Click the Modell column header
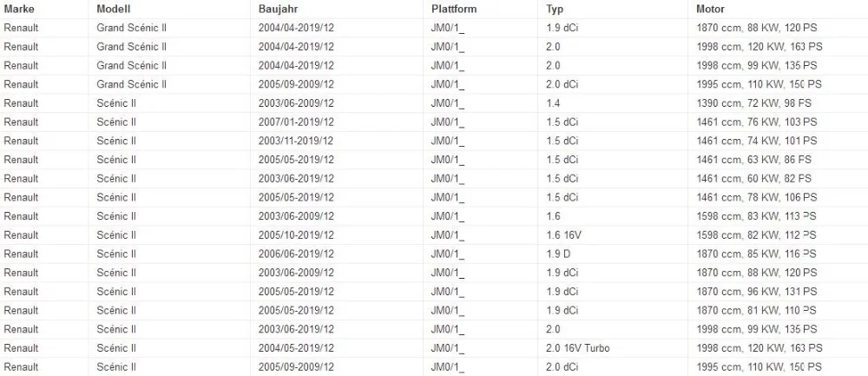This screenshot has height=376, width=868. tap(114, 10)
